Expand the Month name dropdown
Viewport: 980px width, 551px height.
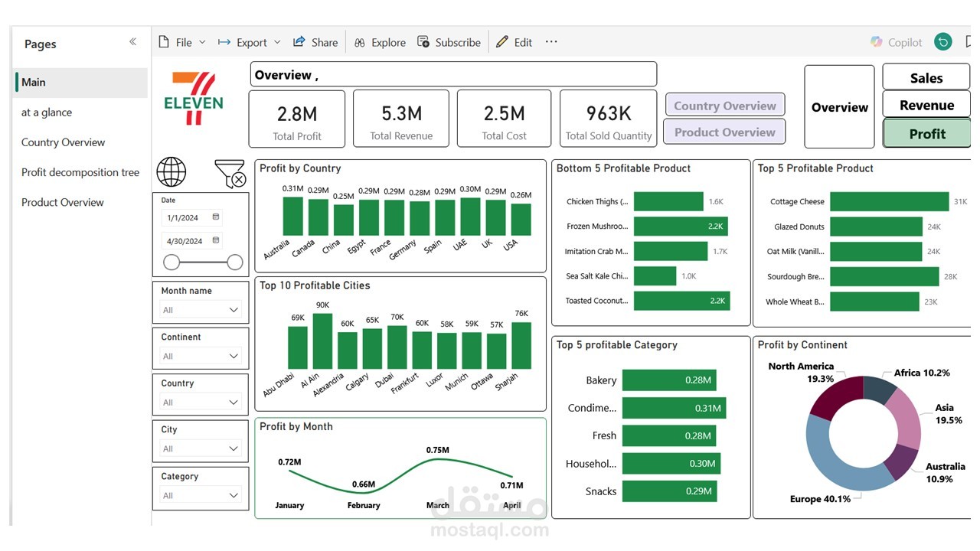click(201, 310)
